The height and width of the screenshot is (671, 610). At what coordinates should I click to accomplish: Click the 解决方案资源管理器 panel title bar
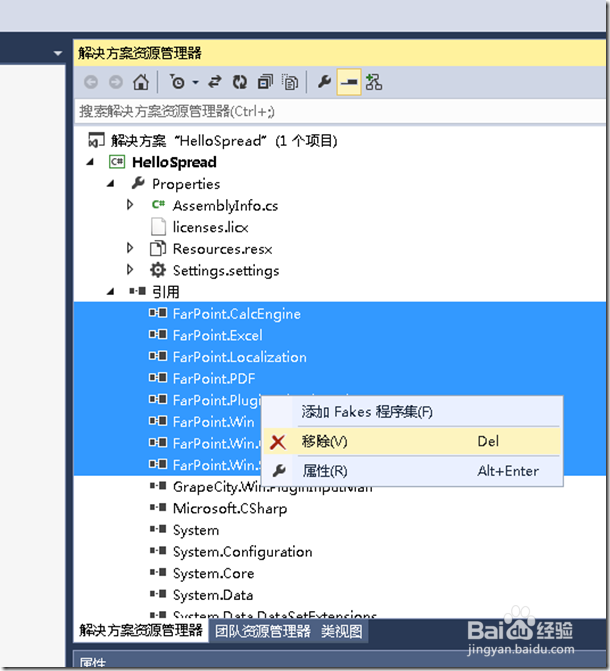[x=340, y=53]
